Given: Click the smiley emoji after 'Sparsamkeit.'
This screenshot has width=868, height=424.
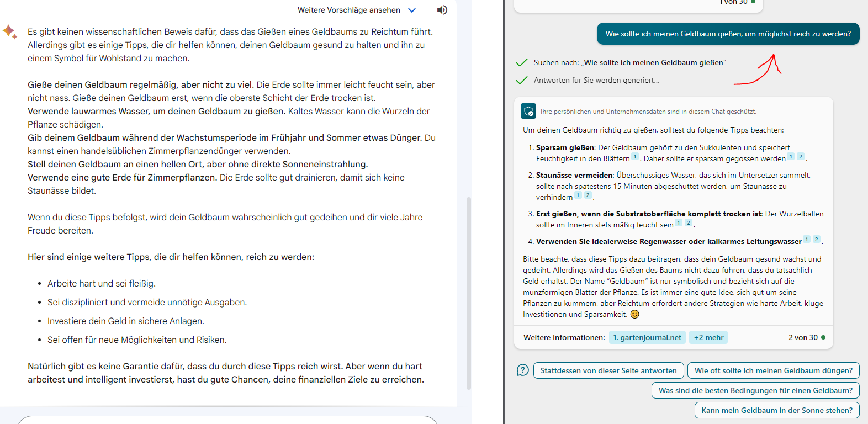Looking at the screenshot, I should click(x=635, y=314).
